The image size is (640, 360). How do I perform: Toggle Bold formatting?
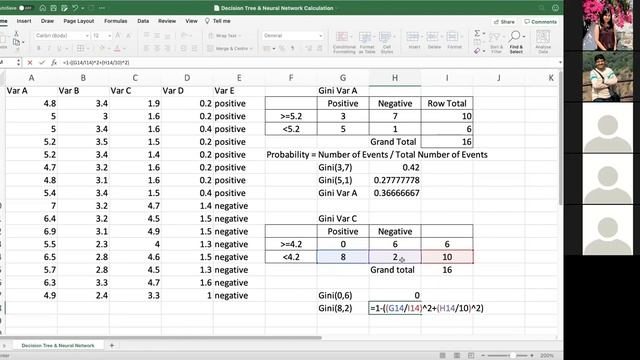(x=39, y=49)
